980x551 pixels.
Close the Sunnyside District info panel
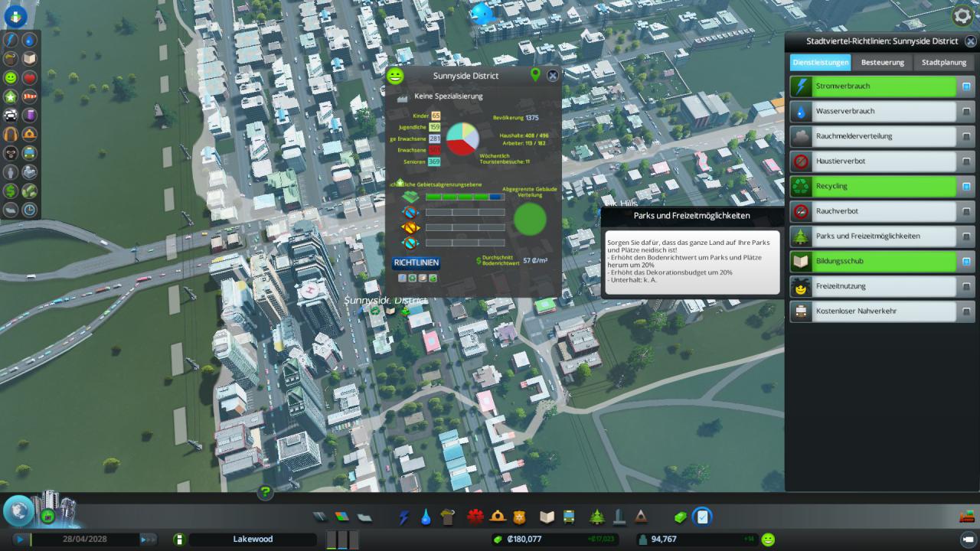(x=553, y=75)
